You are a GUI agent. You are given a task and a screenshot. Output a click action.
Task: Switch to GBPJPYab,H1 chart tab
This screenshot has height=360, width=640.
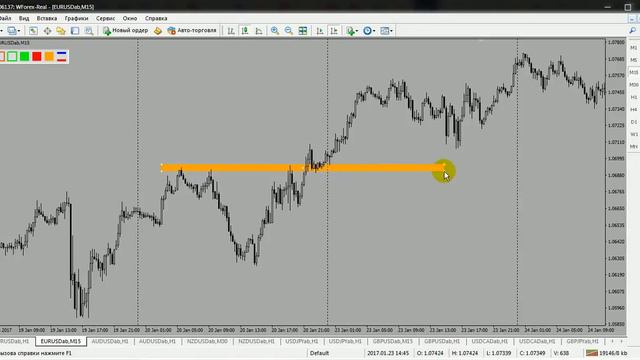pyautogui.click(x=582, y=341)
